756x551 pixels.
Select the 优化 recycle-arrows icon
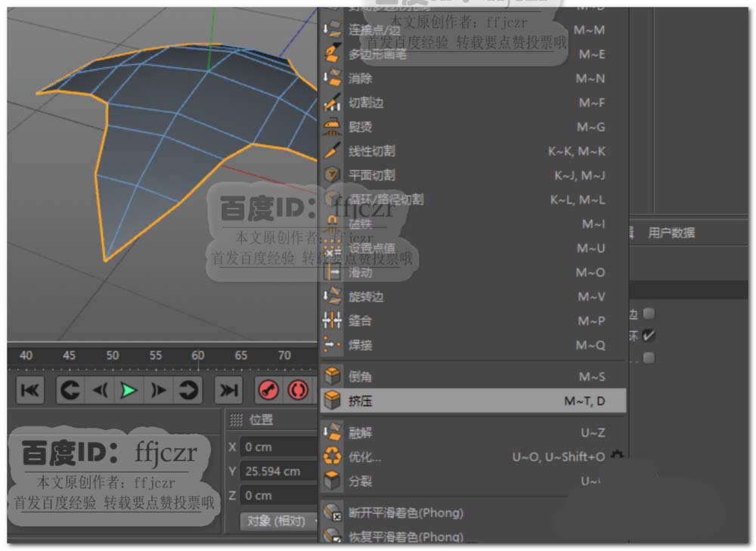point(333,457)
